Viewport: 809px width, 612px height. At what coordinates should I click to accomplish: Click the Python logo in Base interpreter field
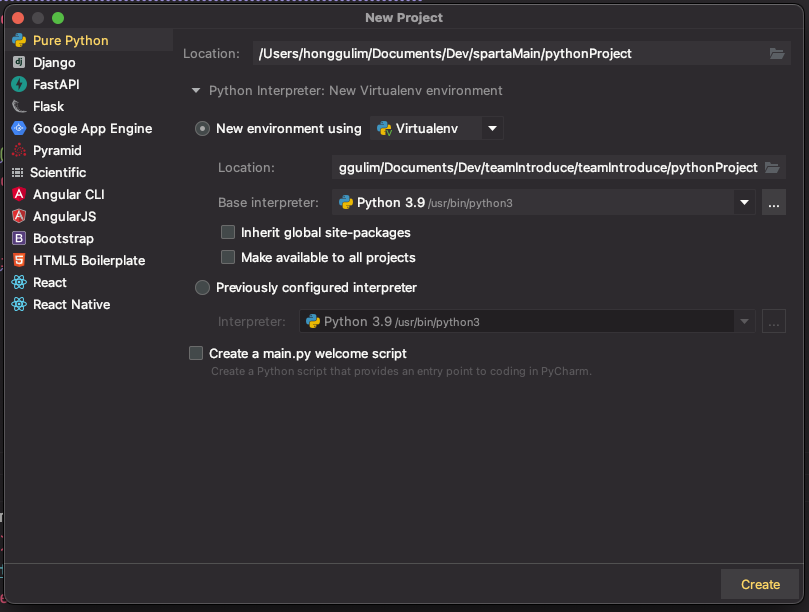point(346,202)
